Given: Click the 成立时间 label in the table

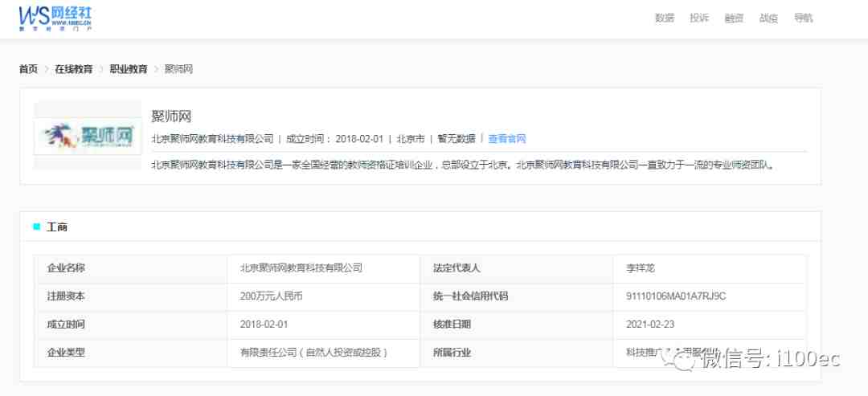Looking at the screenshot, I should coord(66,325).
